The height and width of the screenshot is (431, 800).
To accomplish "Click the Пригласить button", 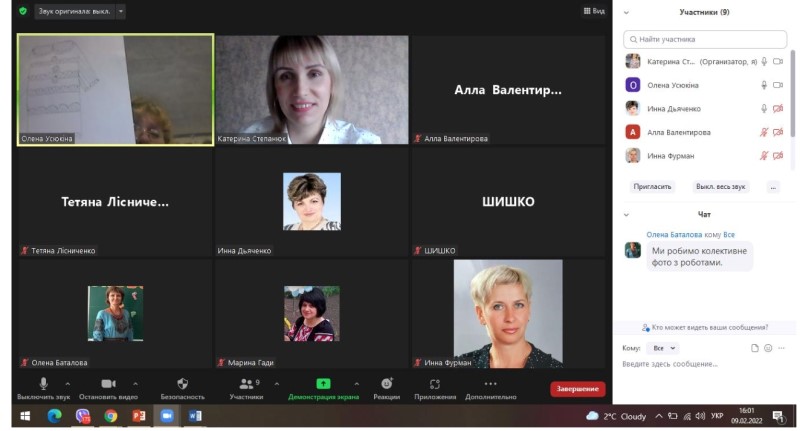I will tap(652, 186).
